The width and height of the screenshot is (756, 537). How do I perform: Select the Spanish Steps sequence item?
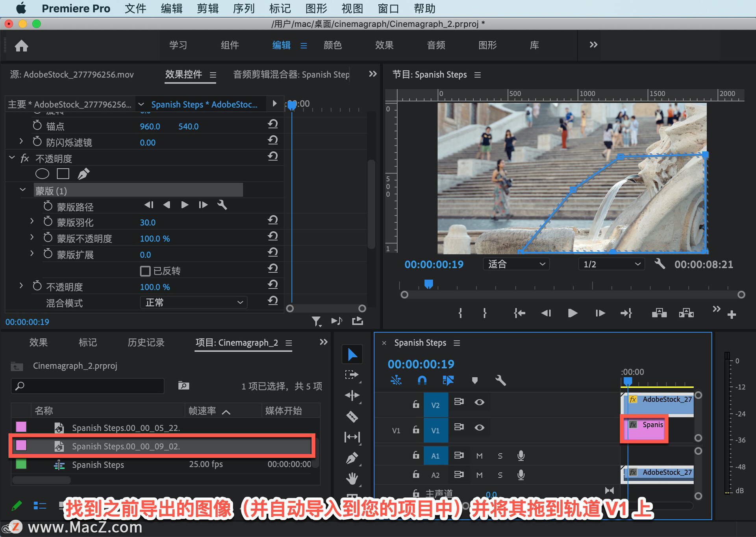98,465
